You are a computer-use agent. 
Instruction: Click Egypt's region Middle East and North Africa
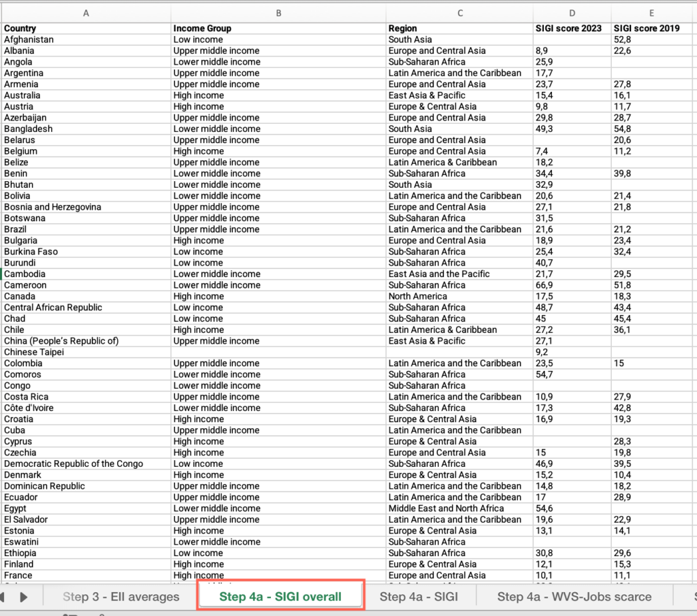pos(460,508)
